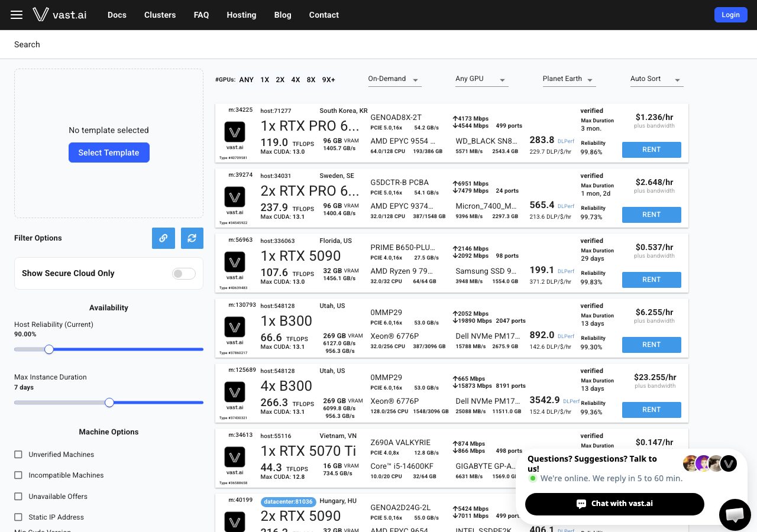Click the vast.ai logo in header
This screenshot has height=532, width=757.
coord(60,15)
